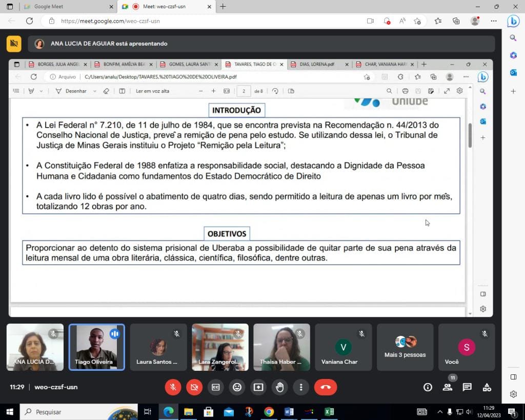Adjust the system volume icon
The height and width of the screenshot is (420, 525).
click(469, 412)
